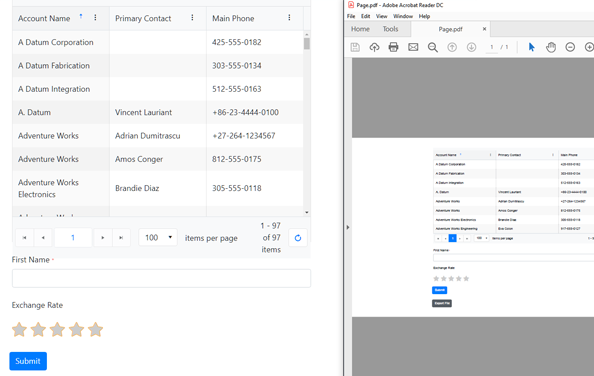Screen dimensions: 594x376
Task: Open find text search in Acrobat
Action: point(433,47)
